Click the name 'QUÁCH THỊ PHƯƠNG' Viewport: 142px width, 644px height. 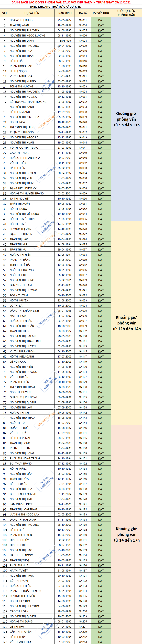[x=23, y=397]
